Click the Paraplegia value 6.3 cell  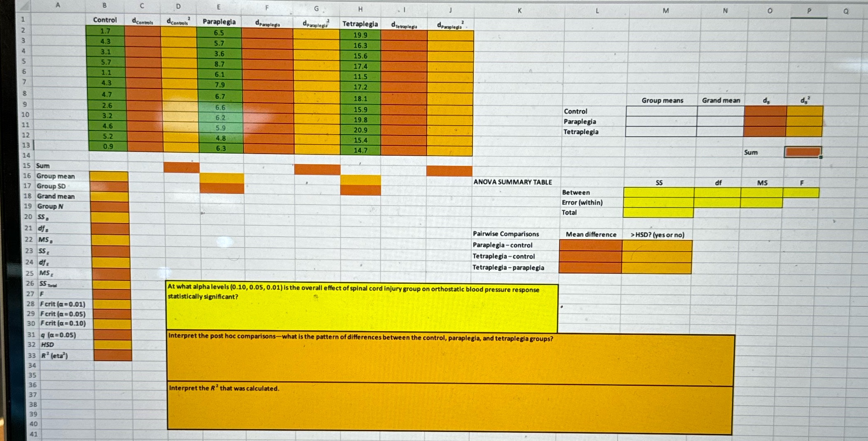(x=221, y=148)
